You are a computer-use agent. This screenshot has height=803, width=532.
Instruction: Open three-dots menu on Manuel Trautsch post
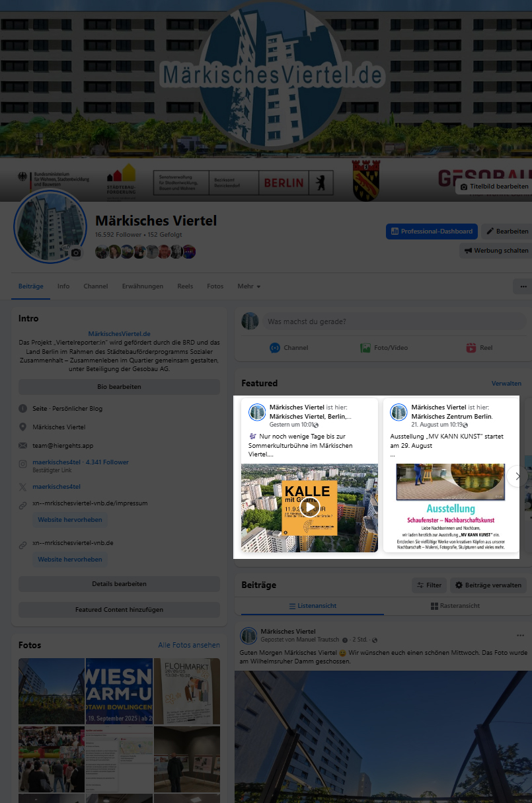(x=520, y=636)
